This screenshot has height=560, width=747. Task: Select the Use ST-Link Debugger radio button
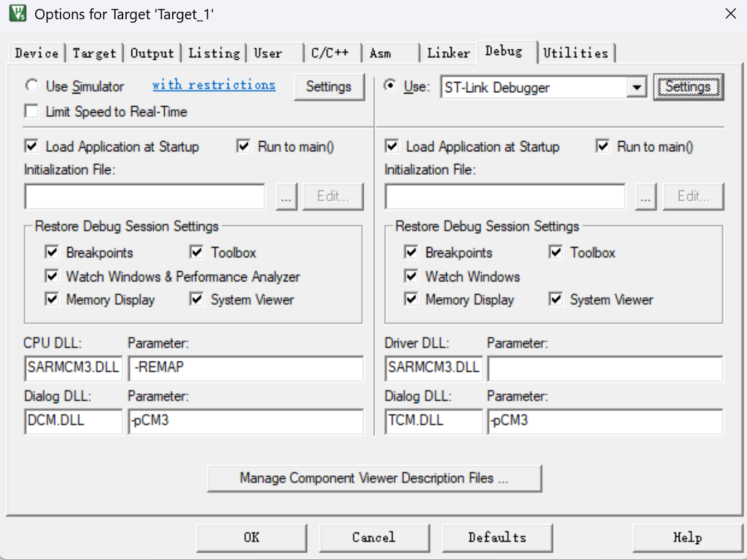pos(391,86)
